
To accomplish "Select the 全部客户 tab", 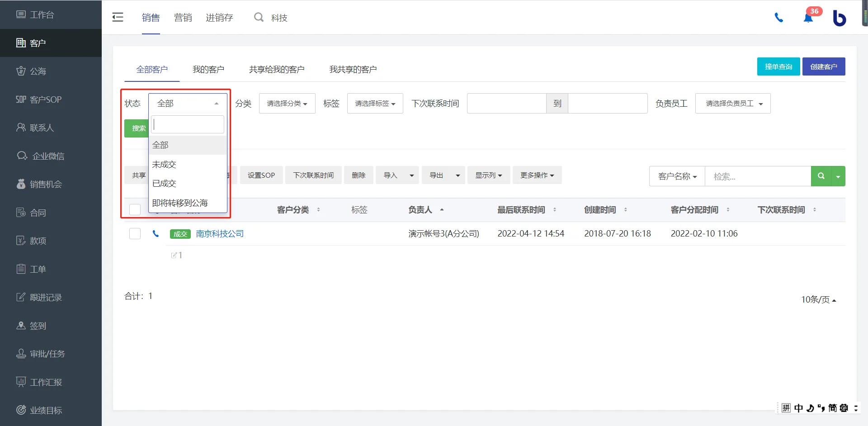I will coord(152,69).
